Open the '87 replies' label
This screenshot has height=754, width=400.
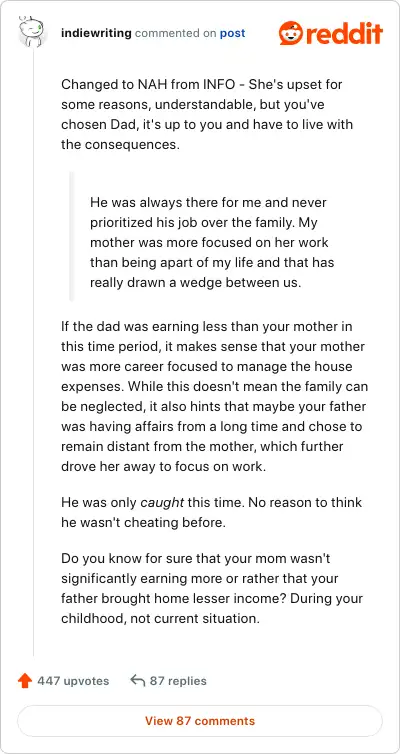(178, 681)
